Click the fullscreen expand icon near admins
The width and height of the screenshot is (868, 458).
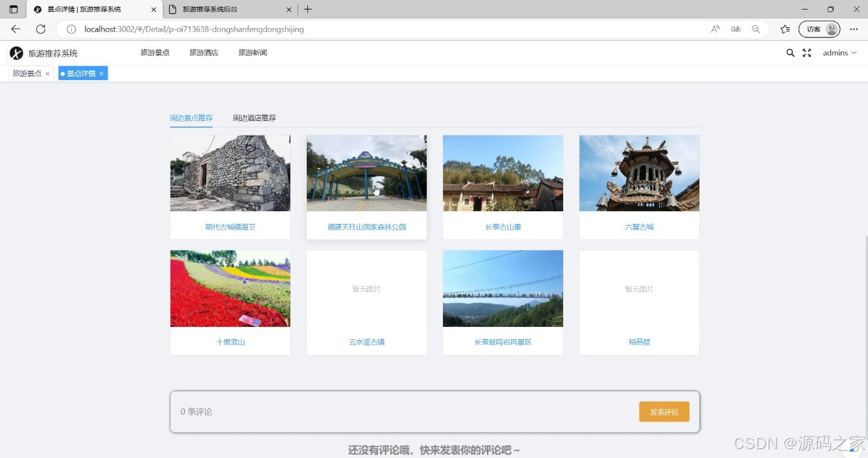(x=806, y=53)
